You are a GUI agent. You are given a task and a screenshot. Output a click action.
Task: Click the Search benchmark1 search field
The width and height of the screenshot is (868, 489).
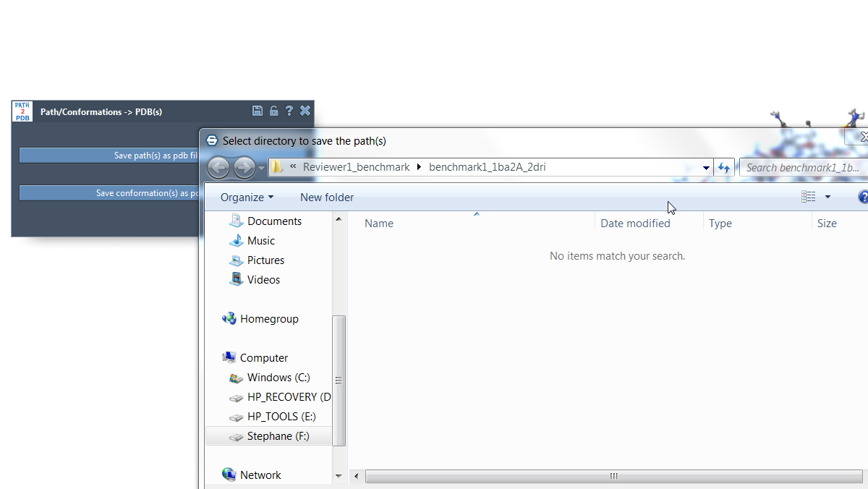click(x=804, y=168)
